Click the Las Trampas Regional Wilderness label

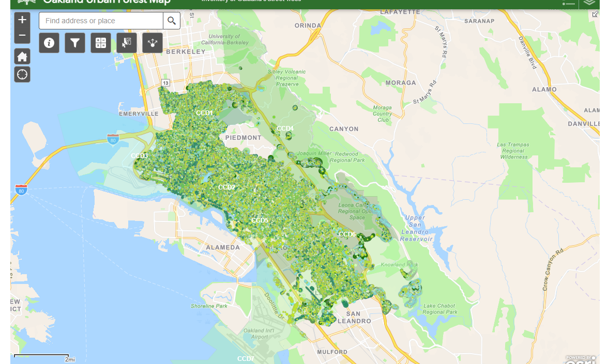[x=513, y=151]
